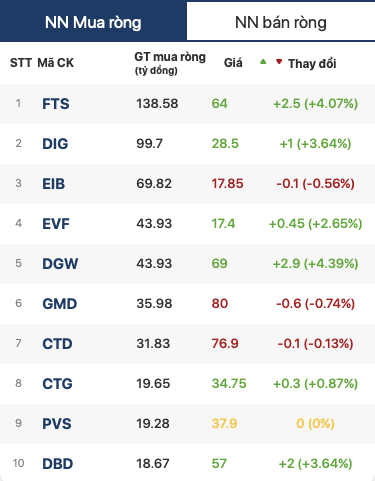Open the CTD stock link

(x=57, y=344)
